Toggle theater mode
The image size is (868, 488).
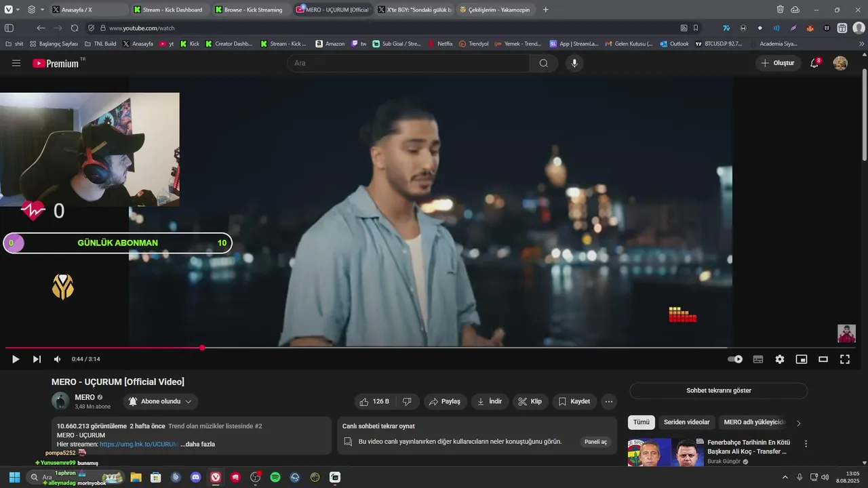[823, 359]
